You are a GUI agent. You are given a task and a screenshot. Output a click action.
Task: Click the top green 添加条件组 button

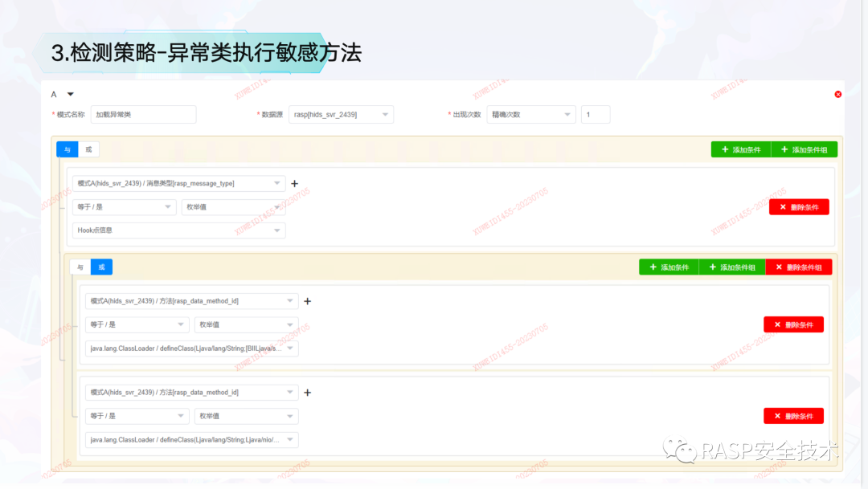pos(804,150)
